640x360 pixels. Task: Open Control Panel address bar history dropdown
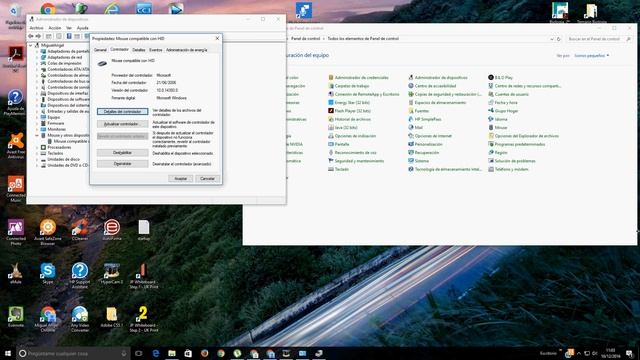point(551,39)
